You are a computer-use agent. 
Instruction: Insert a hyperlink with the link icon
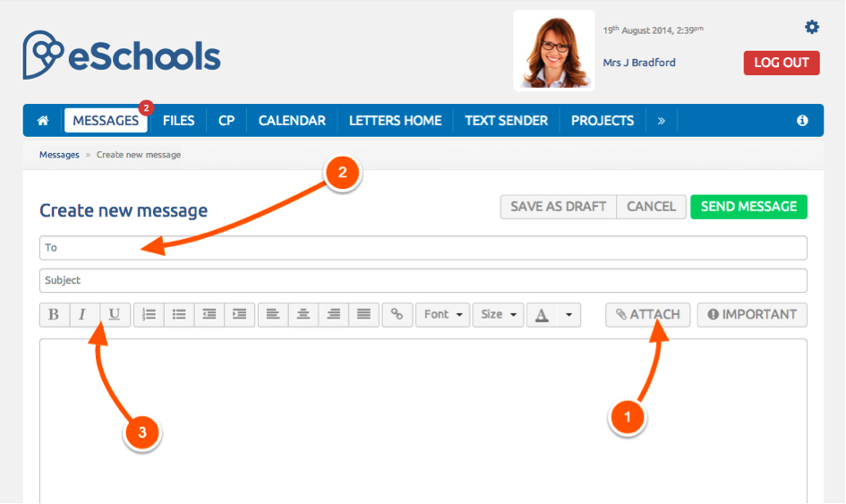click(397, 314)
